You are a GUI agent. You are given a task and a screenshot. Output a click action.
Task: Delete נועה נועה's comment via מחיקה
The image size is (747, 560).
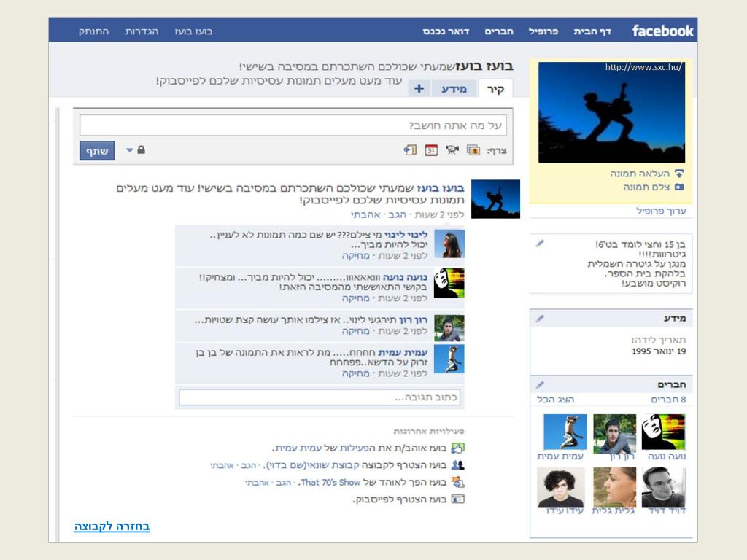(x=355, y=298)
